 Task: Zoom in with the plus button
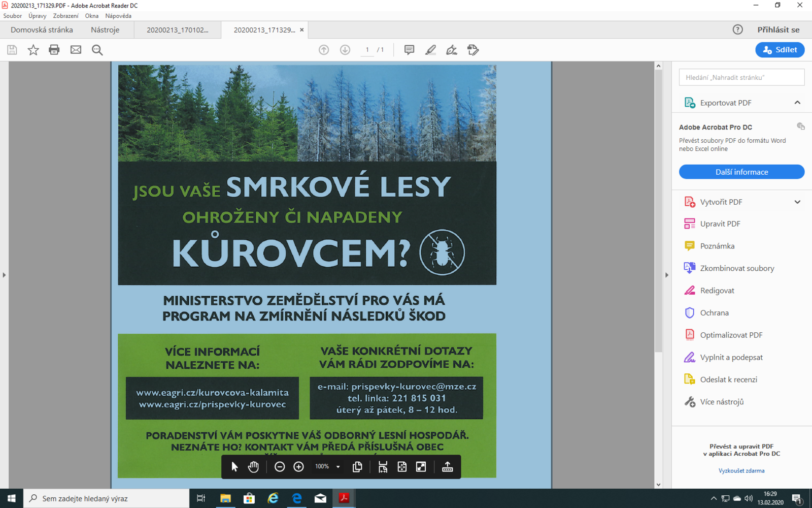click(299, 467)
